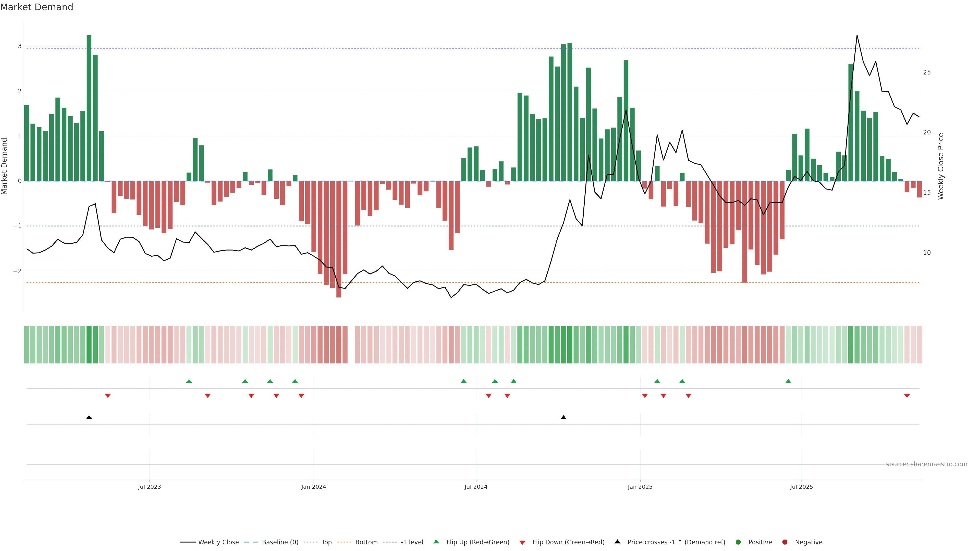Image resolution: width=980 pixels, height=551 pixels.
Task: Click green Flip Up triangle icon in legend
Action: tap(436, 542)
